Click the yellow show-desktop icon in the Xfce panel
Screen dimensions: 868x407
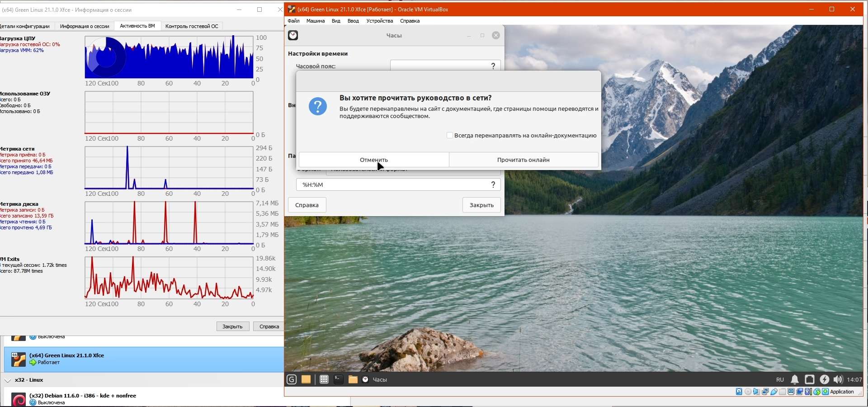coord(306,379)
